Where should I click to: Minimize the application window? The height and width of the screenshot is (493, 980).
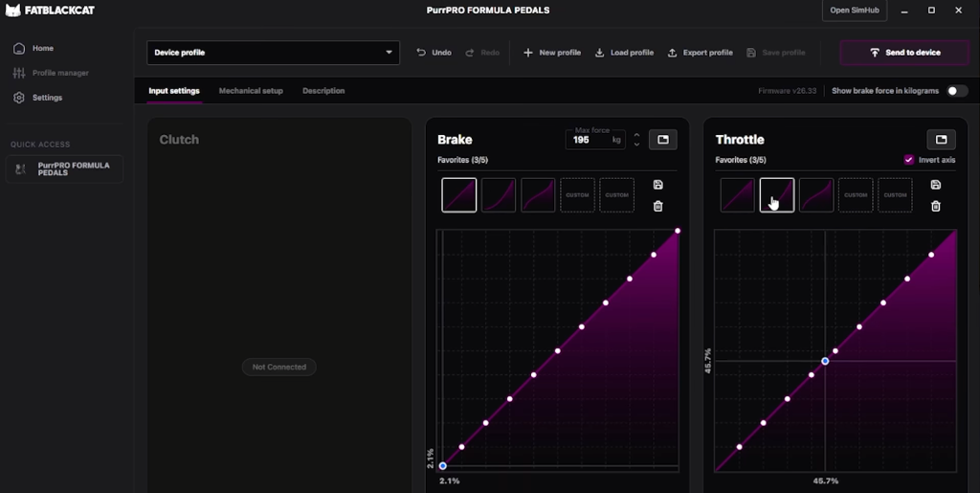coord(904,11)
